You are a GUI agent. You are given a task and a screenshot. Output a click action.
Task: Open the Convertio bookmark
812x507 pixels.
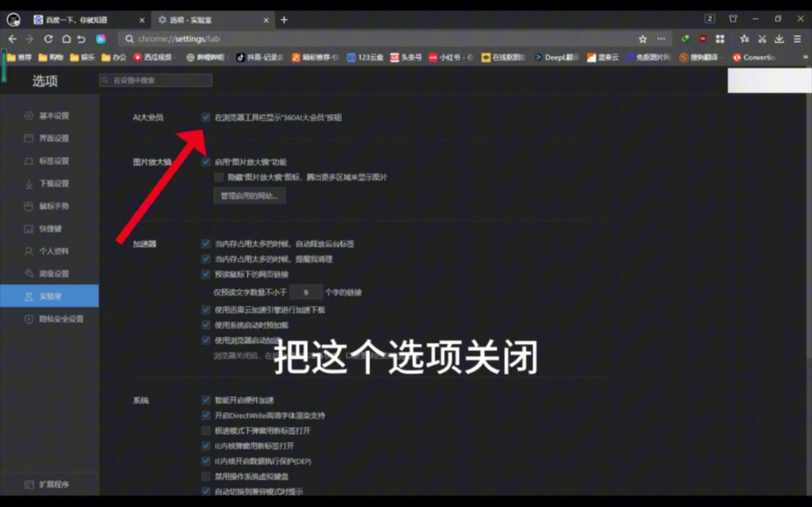753,57
